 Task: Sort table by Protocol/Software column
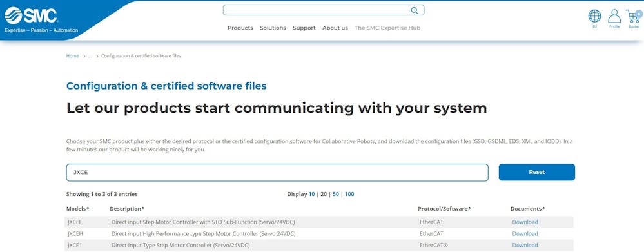pos(444,208)
